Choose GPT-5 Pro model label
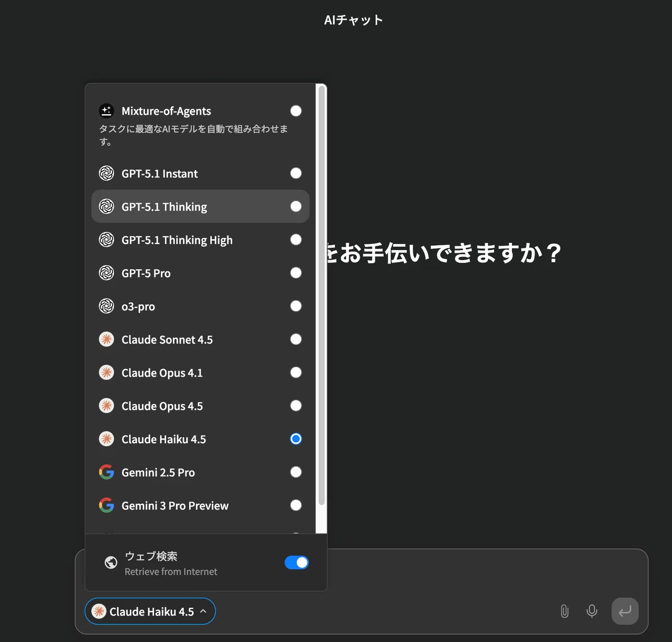This screenshot has height=642, width=672. [146, 273]
